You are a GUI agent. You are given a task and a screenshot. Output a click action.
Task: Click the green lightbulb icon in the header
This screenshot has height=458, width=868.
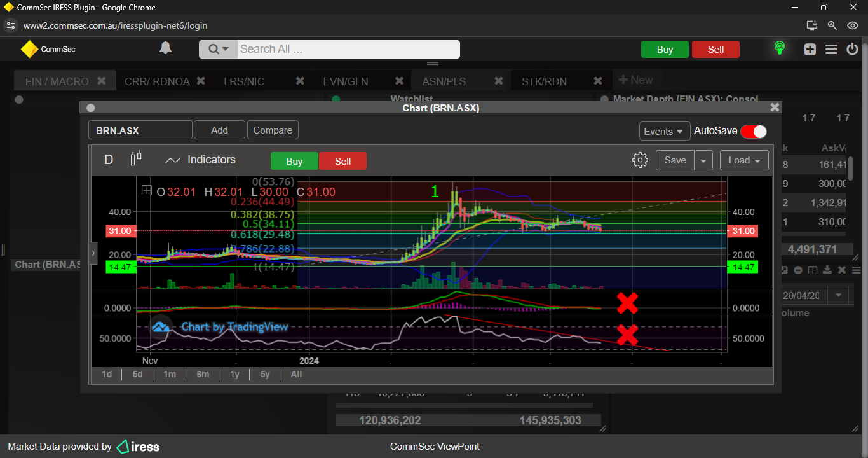779,48
